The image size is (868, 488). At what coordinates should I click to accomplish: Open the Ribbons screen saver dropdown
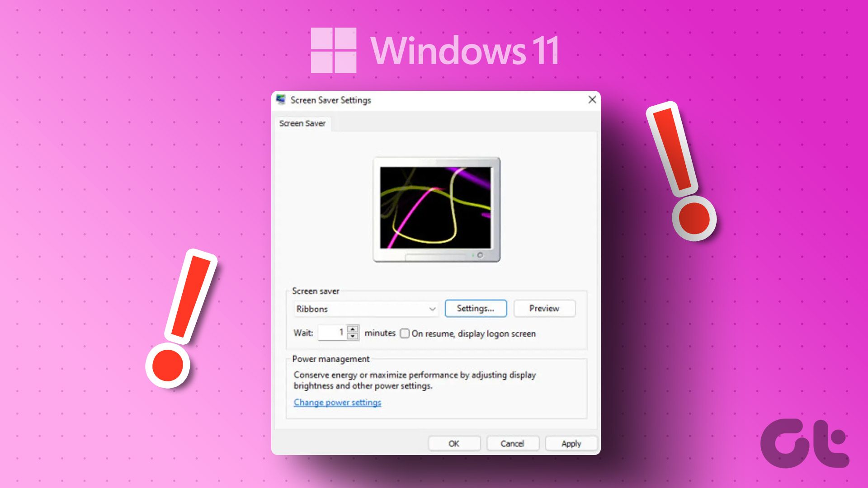[366, 309]
